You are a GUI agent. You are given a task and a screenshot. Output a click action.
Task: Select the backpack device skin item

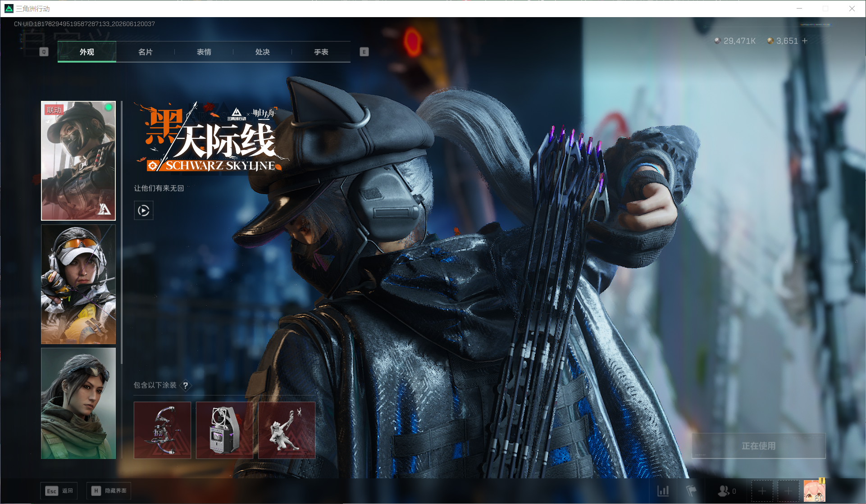pyautogui.click(x=224, y=430)
